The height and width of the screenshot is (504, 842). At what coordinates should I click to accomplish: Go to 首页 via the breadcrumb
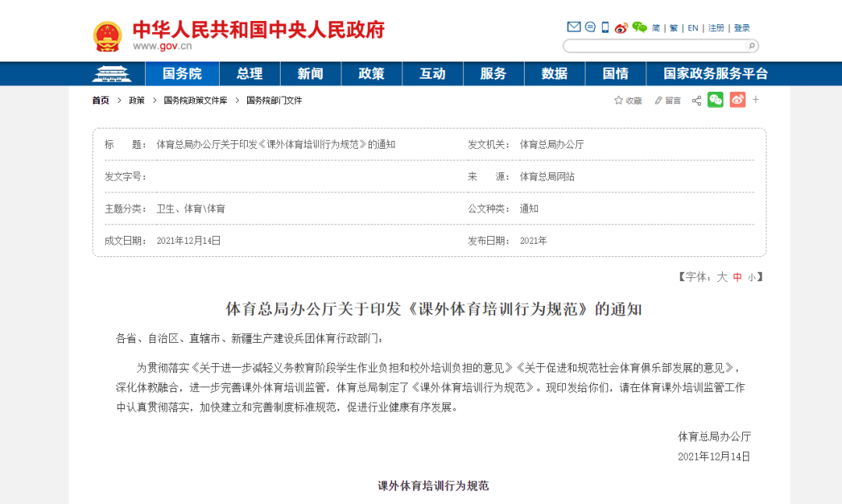click(100, 100)
